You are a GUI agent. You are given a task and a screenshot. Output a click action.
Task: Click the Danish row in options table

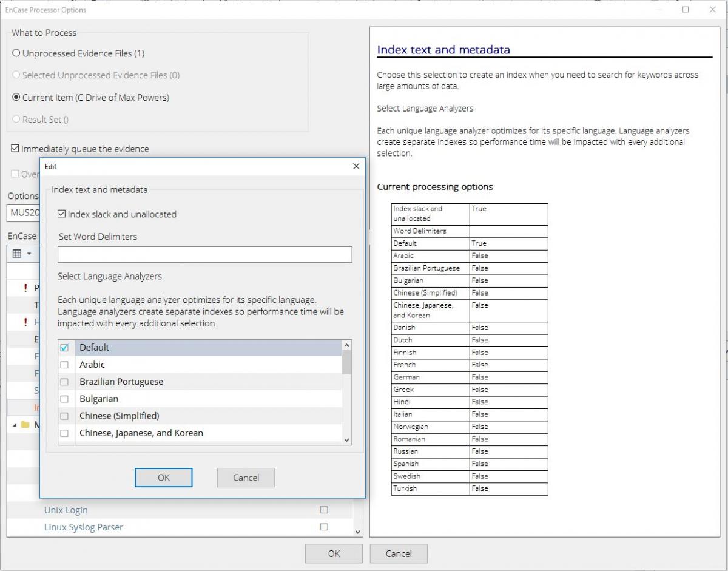pyautogui.click(x=470, y=328)
